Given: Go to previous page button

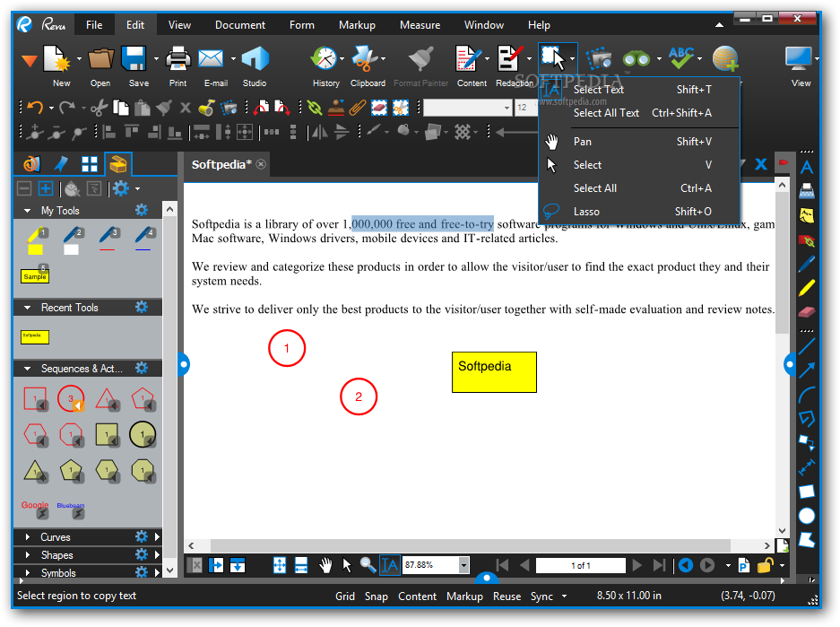Looking at the screenshot, I should click(x=524, y=565).
